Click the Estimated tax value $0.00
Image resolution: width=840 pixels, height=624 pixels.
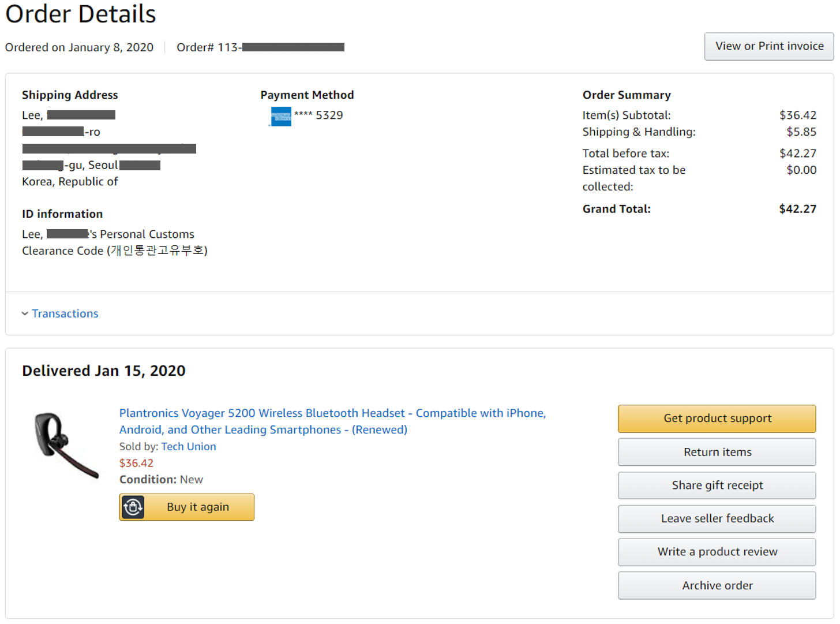click(801, 170)
